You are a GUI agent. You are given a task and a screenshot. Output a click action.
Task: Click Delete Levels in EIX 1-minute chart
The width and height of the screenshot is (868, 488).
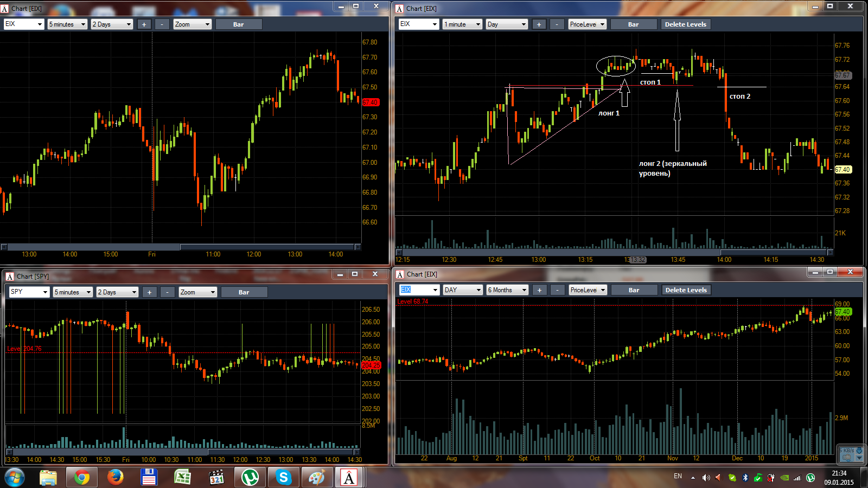tap(686, 24)
